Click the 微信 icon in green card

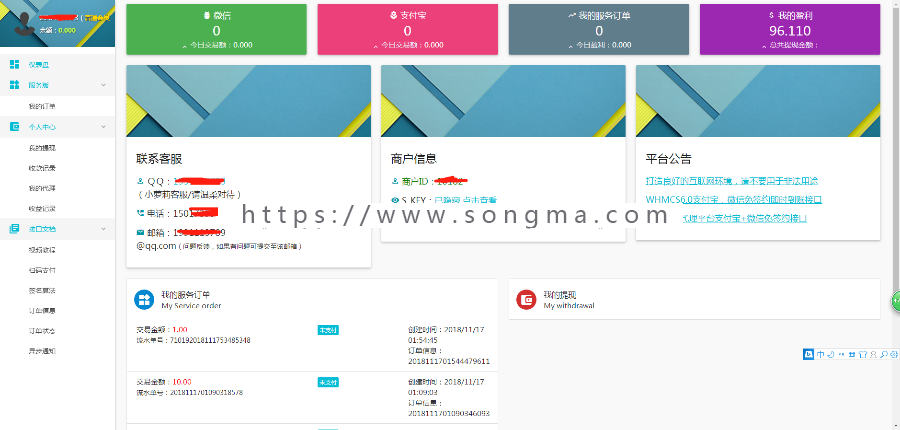click(207, 16)
